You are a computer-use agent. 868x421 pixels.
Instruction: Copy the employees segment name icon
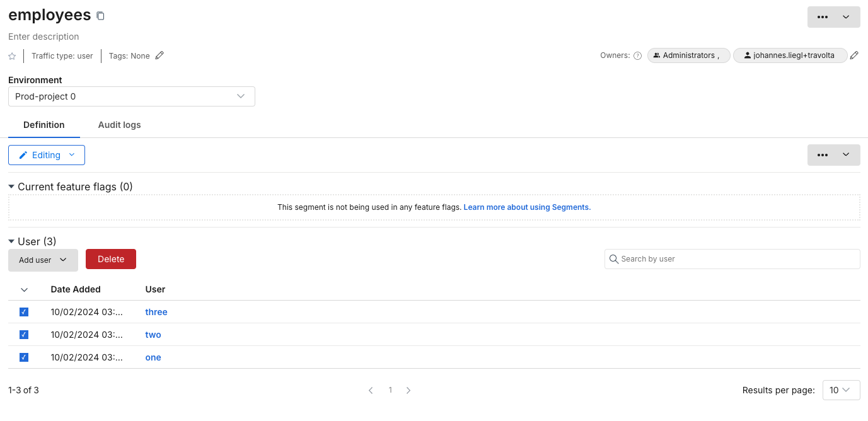[x=100, y=16]
